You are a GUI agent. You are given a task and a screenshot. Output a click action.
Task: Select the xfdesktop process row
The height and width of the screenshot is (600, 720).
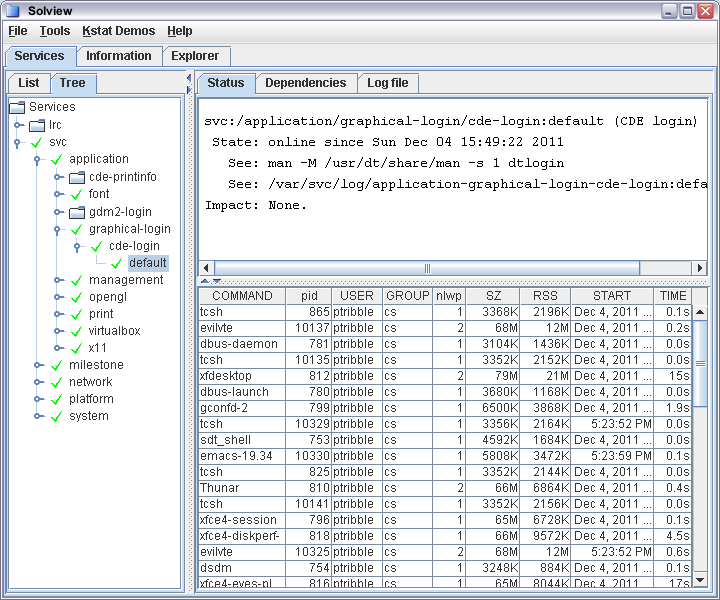pos(445,376)
